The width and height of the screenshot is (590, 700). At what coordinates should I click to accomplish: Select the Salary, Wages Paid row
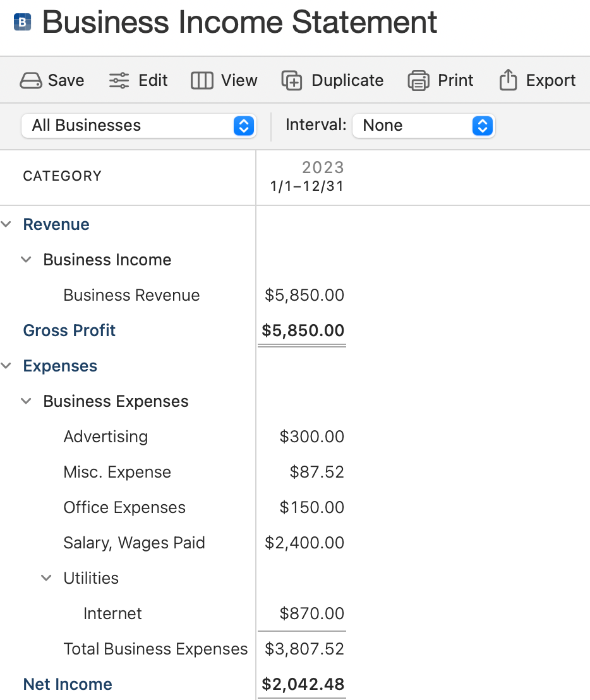pyautogui.click(x=134, y=543)
